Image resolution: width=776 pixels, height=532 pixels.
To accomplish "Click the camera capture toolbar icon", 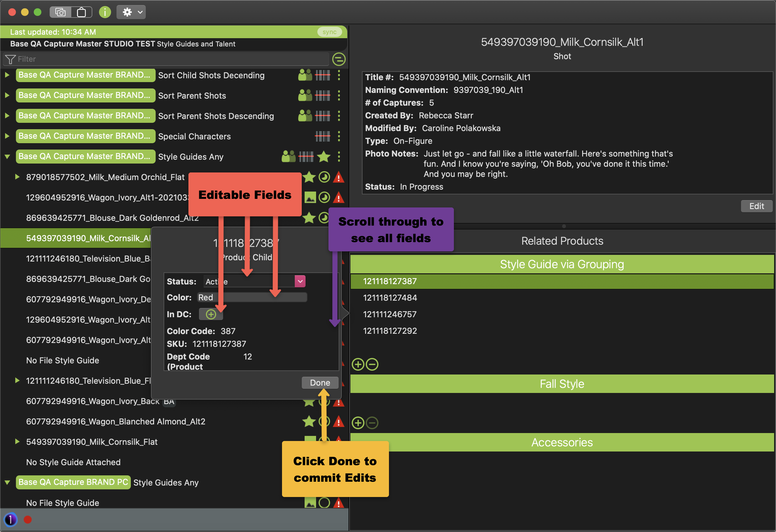I will coord(60,12).
